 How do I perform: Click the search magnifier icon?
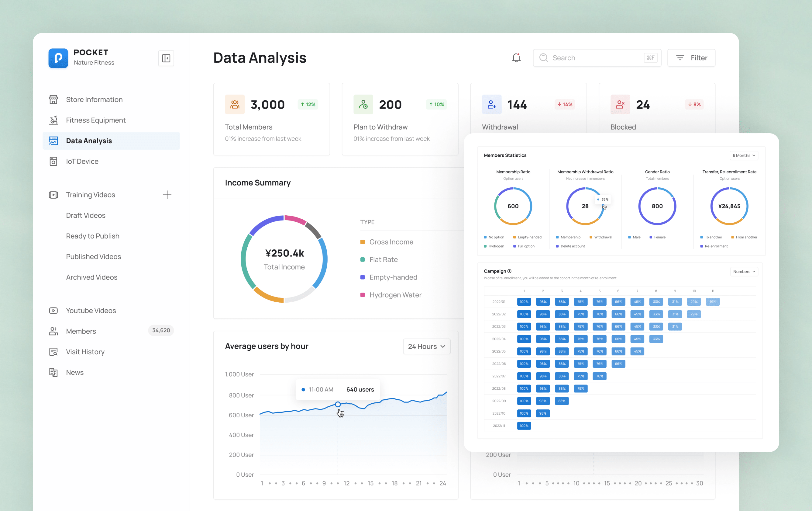click(x=543, y=58)
